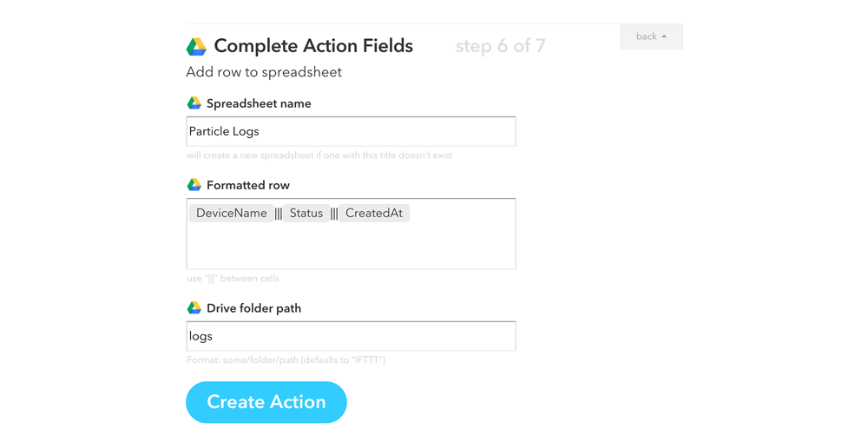Click the step 6 of 7 indicator

500,47
